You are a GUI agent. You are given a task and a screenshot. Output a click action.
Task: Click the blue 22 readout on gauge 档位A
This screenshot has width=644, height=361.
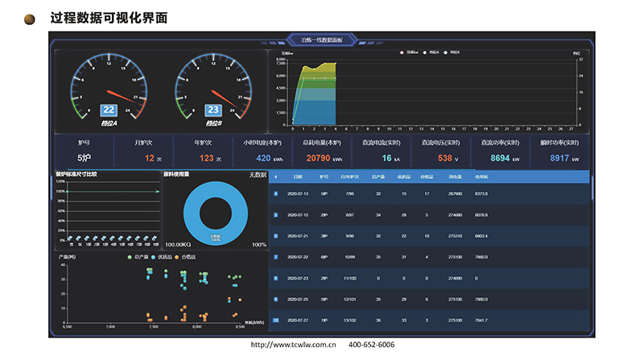tap(109, 110)
